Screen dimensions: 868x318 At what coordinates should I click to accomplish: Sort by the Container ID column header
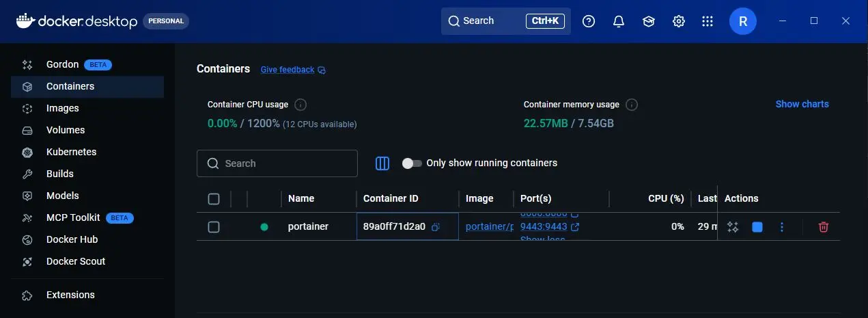[x=391, y=199]
